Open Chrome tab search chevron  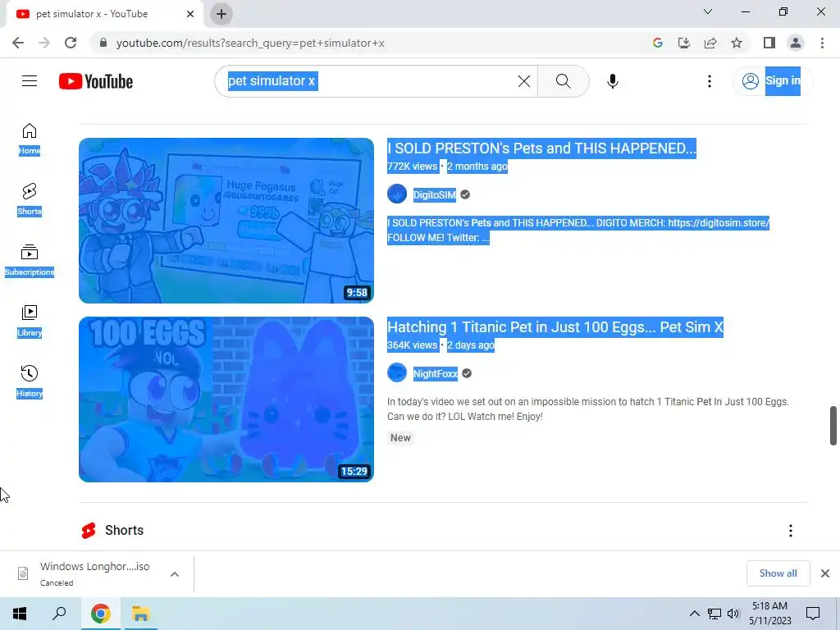click(x=708, y=11)
